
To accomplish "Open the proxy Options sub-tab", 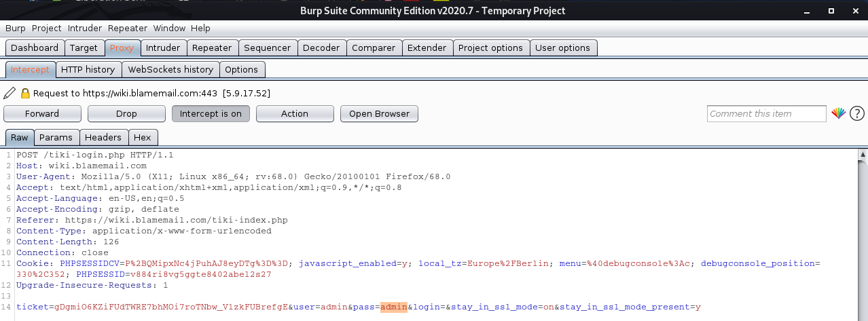I will click(241, 69).
